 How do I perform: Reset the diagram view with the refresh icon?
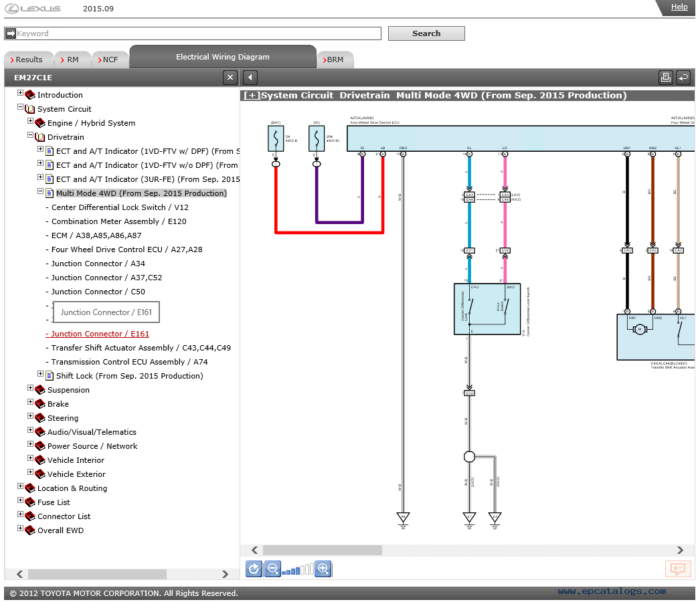coord(254,569)
